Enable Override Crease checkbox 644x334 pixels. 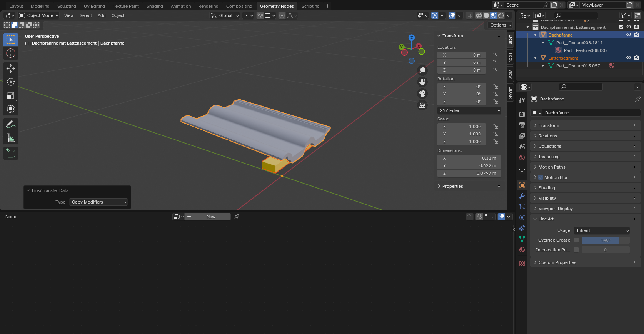click(x=576, y=240)
